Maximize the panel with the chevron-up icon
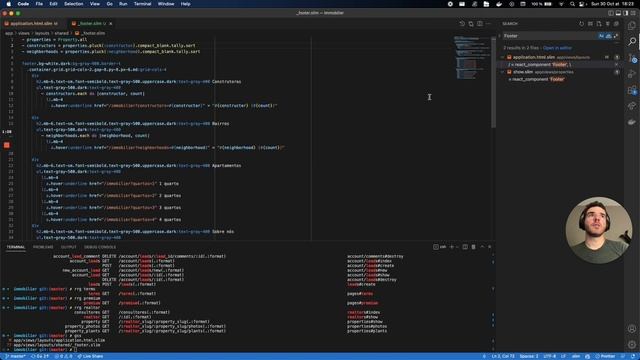Viewport: 640px width, 360px height. pos(482,247)
